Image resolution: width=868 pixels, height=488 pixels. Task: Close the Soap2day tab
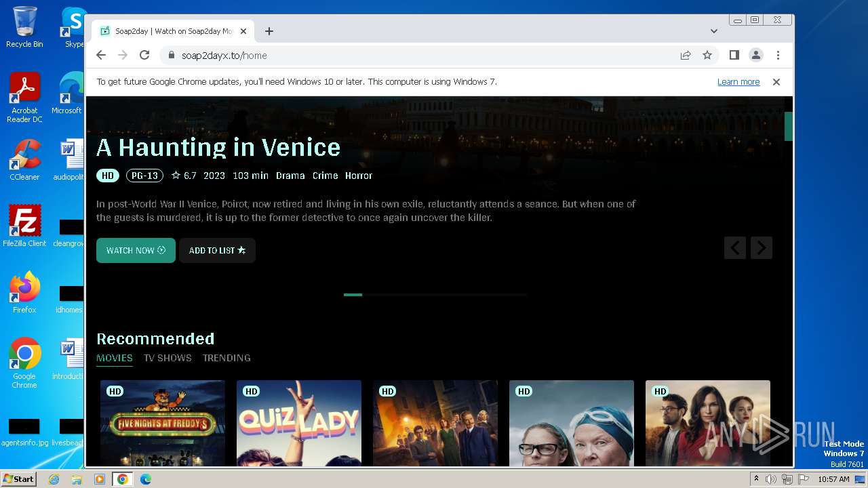[x=244, y=31]
